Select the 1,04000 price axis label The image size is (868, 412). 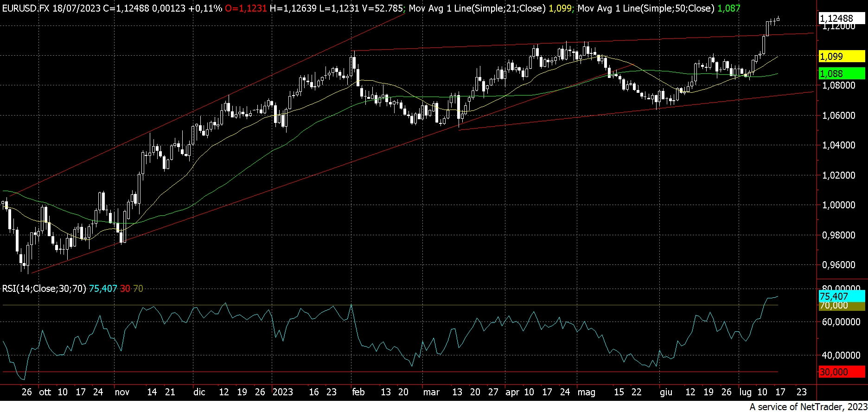pos(838,145)
